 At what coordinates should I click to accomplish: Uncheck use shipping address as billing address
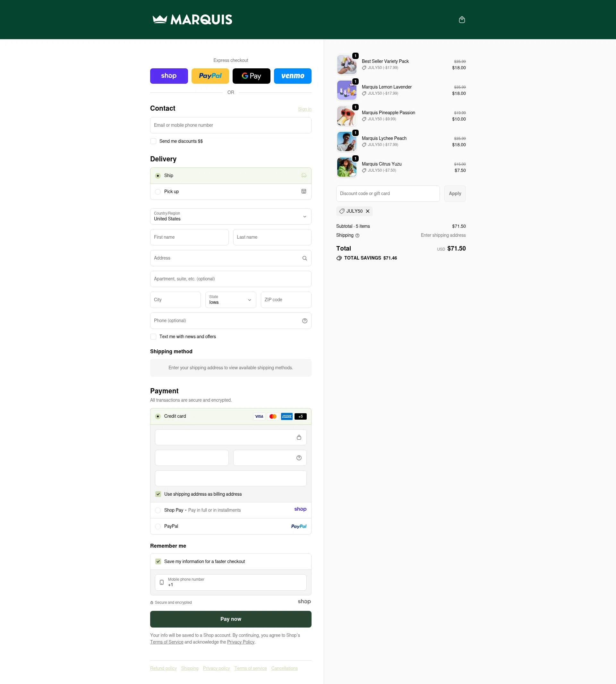pos(158,494)
